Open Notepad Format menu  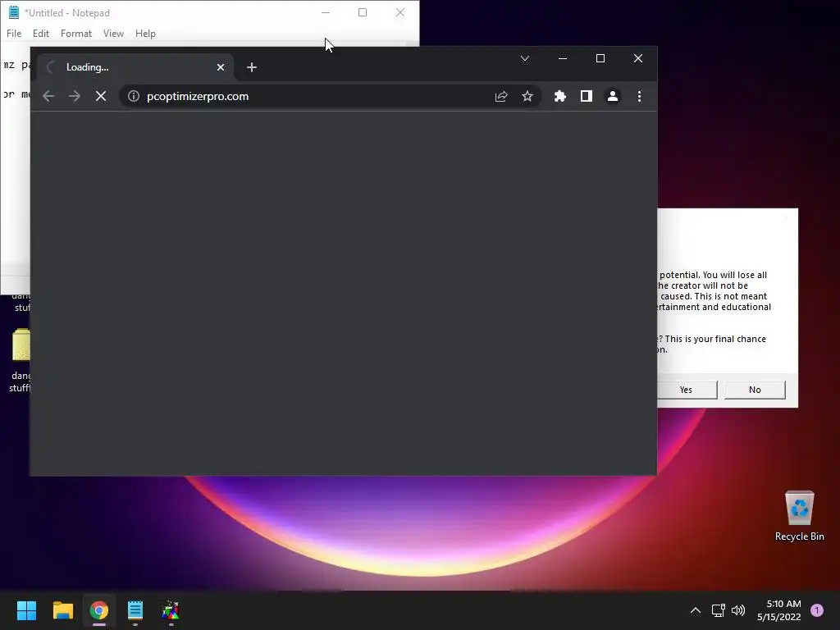pos(76,33)
